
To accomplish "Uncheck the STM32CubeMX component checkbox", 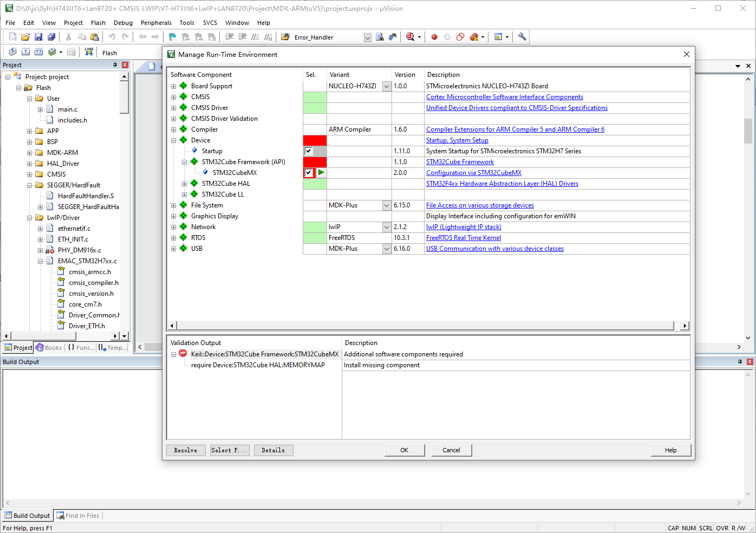I will click(309, 173).
